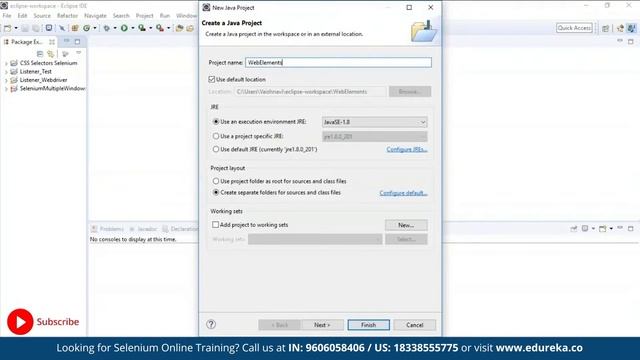Open the Run button dropdown arrow
This screenshot has width=640, height=360.
[132, 28]
